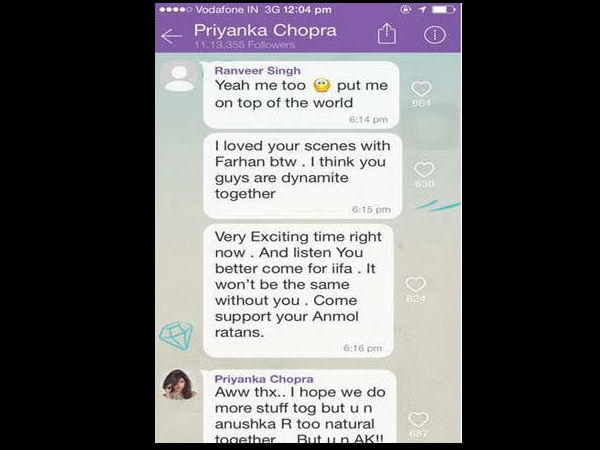Screen dimensions: 600x450
Task: Select Priyanka's 'Aww thx' reply bubble
Action: click(x=300, y=406)
